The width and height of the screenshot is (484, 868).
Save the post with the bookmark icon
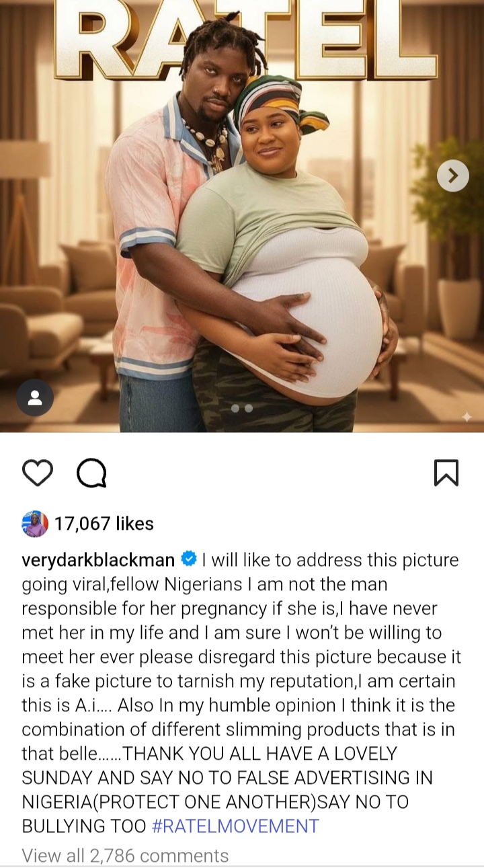click(446, 473)
